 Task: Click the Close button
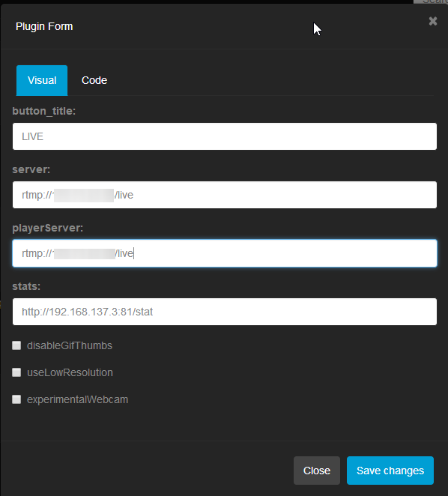(317, 471)
